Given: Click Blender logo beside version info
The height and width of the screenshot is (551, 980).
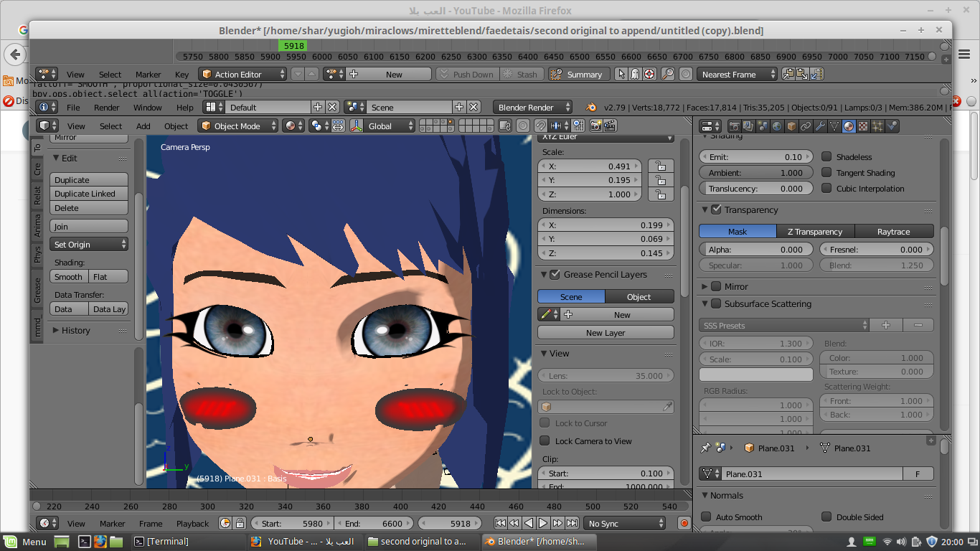Looking at the screenshot, I should point(591,108).
